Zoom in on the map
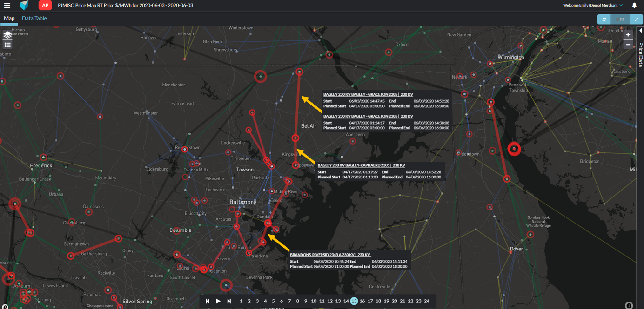644x309 pixels. 628,35
